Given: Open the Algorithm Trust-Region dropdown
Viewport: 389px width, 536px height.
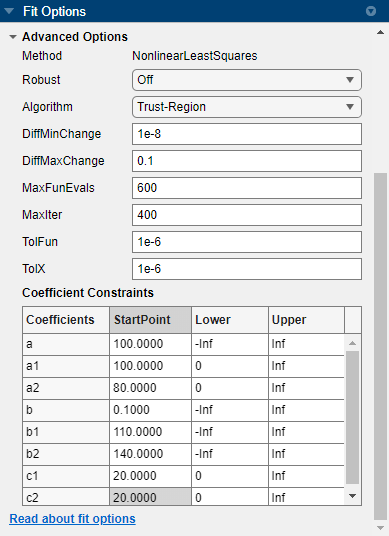Looking at the screenshot, I should [247, 107].
